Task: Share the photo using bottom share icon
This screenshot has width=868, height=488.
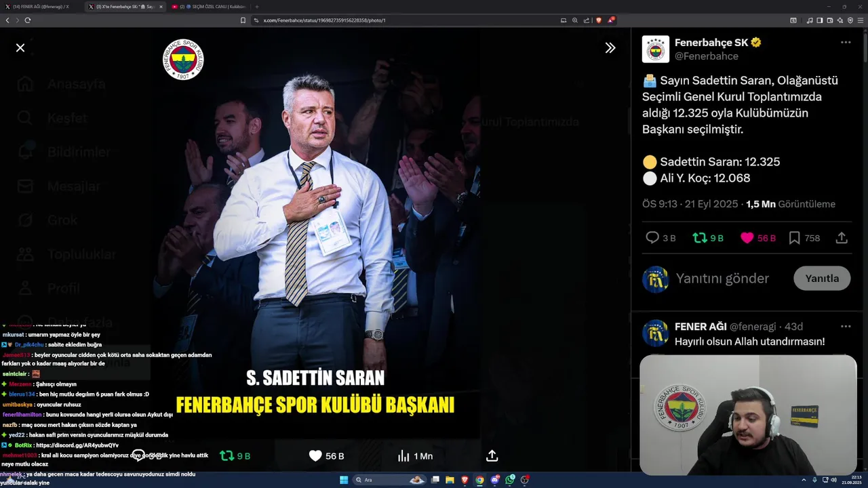Action: 492,455
